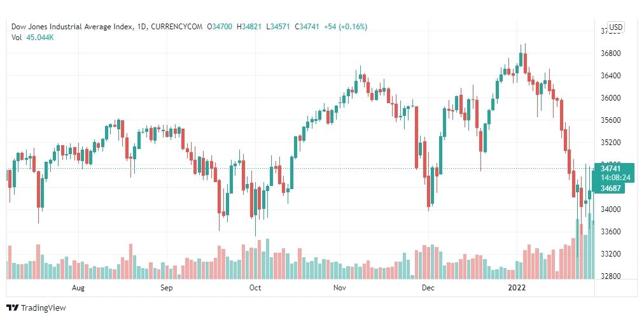
Task: Click the Sep date on time axis
Action: point(166,288)
